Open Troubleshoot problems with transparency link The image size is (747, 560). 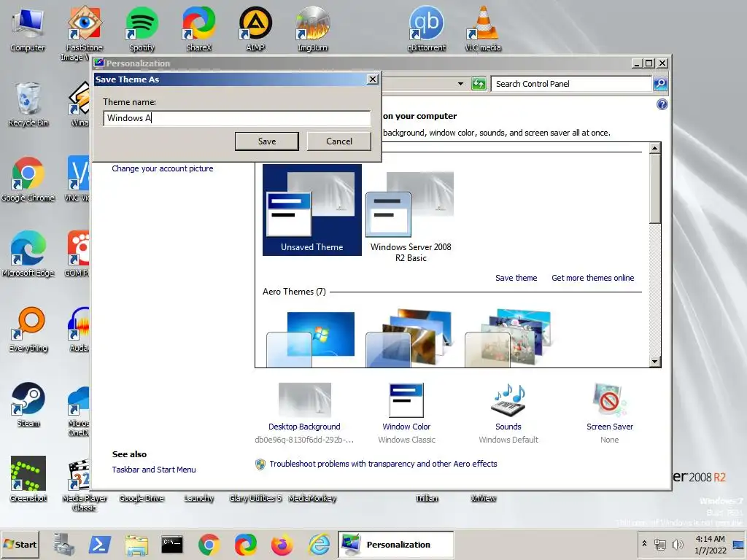[383, 464]
